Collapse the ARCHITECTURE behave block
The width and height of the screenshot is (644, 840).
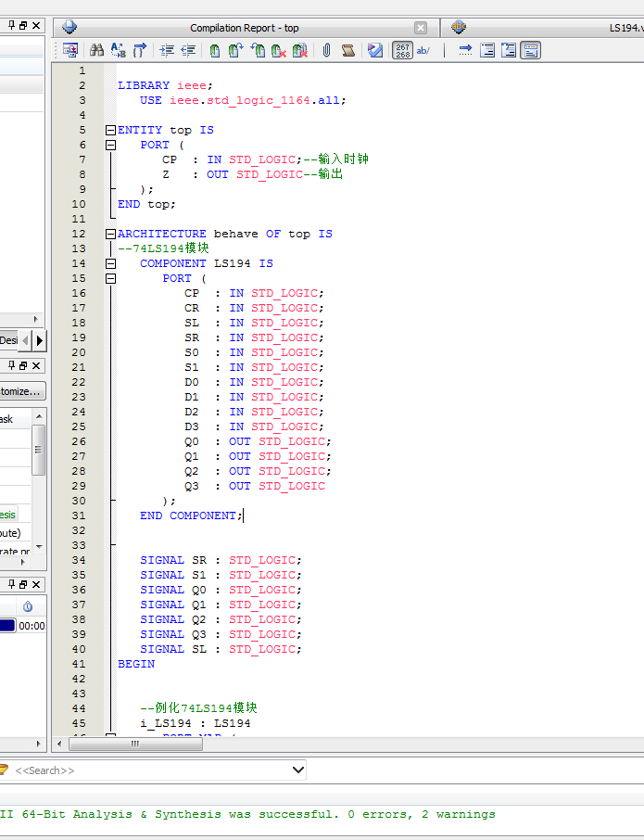pos(111,235)
